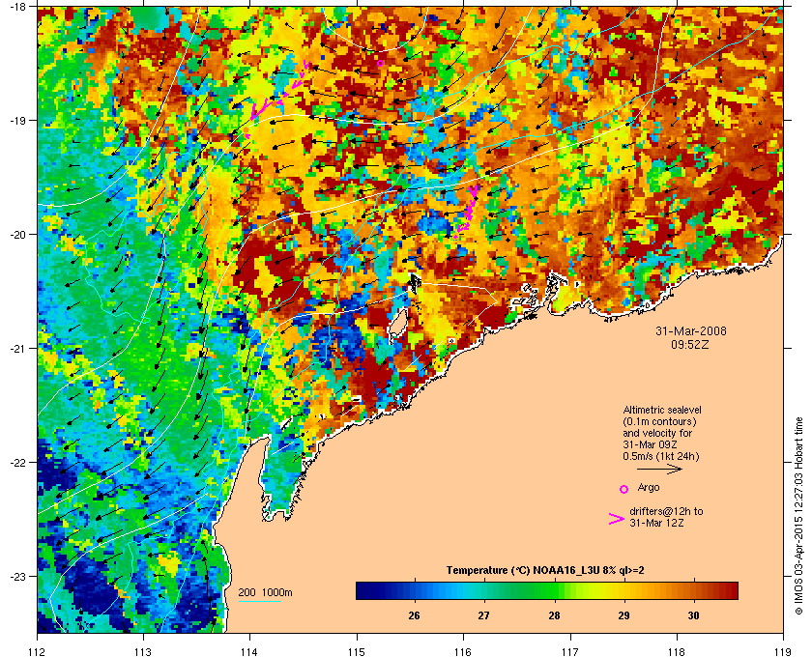
Task: Click the '31-Mar-2008' date label
Action: point(691,330)
